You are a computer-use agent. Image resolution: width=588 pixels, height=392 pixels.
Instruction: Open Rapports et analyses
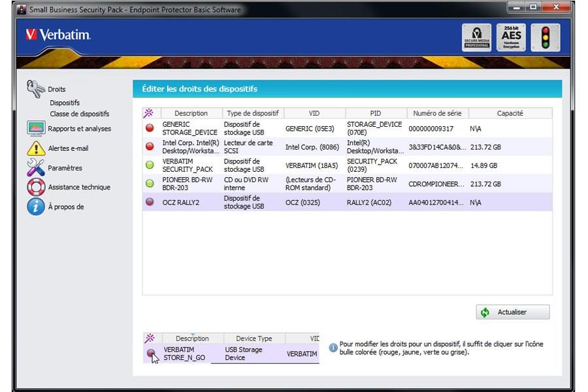point(80,129)
